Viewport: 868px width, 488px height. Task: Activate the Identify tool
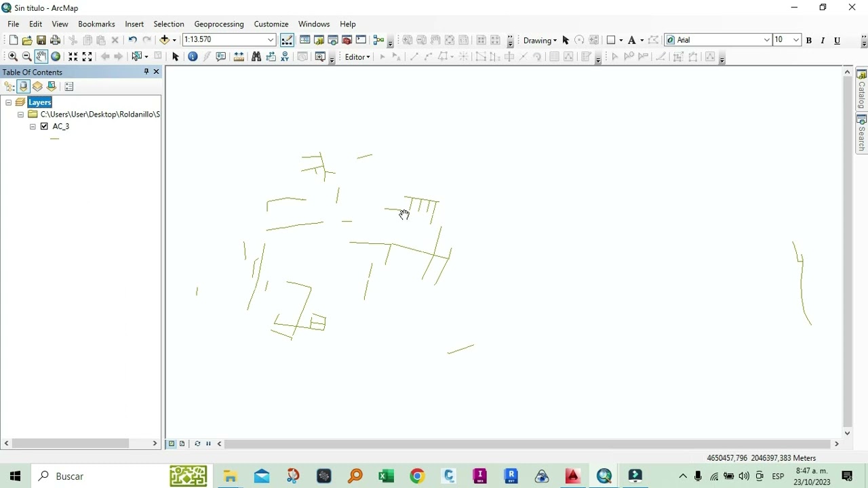pos(193,57)
